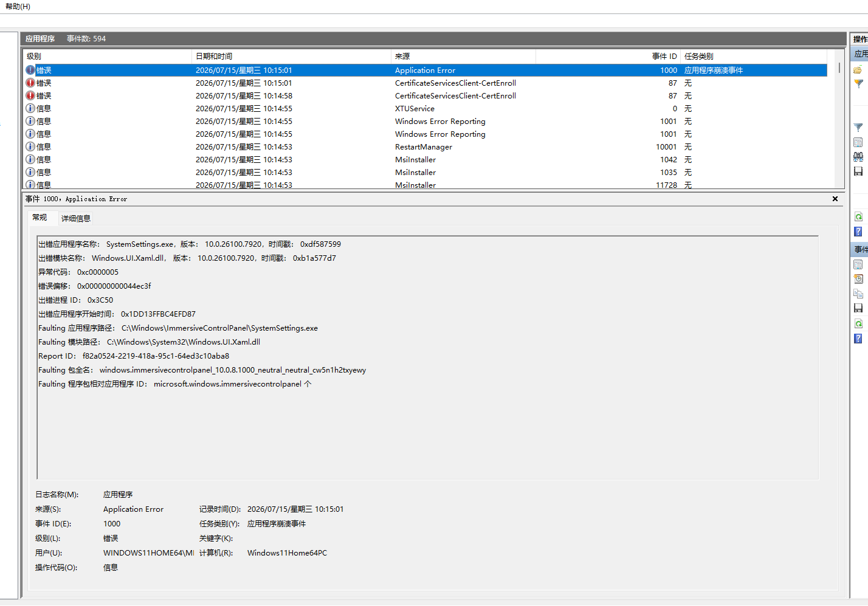This screenshot has height=606, width=868.
Task: Click the info icon of XTUService row
Action: pyautogui.click(x=30, y=108)
